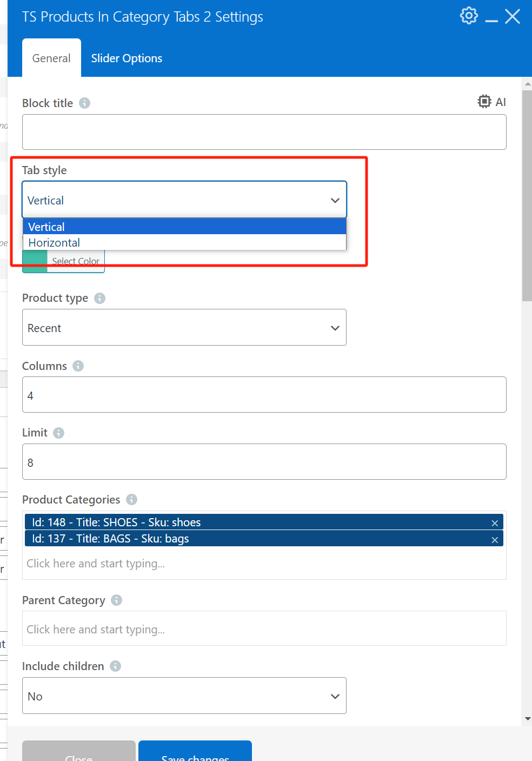Click the Parent Category input field
The width and height of the screenshot is (532, 761).
pos(264,628)
